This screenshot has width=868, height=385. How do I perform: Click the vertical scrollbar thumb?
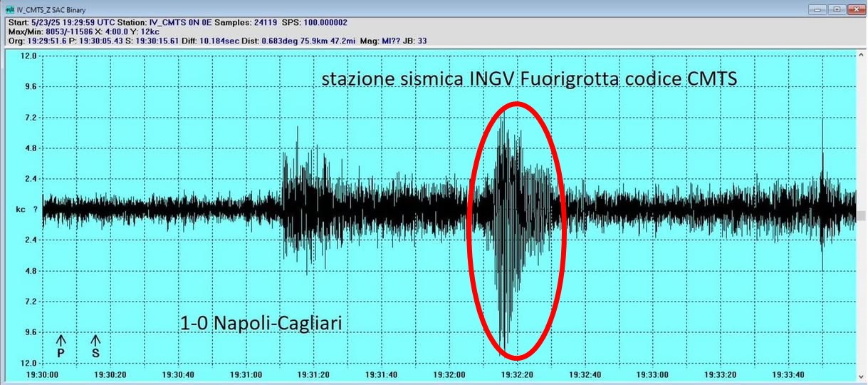[862, 214]
